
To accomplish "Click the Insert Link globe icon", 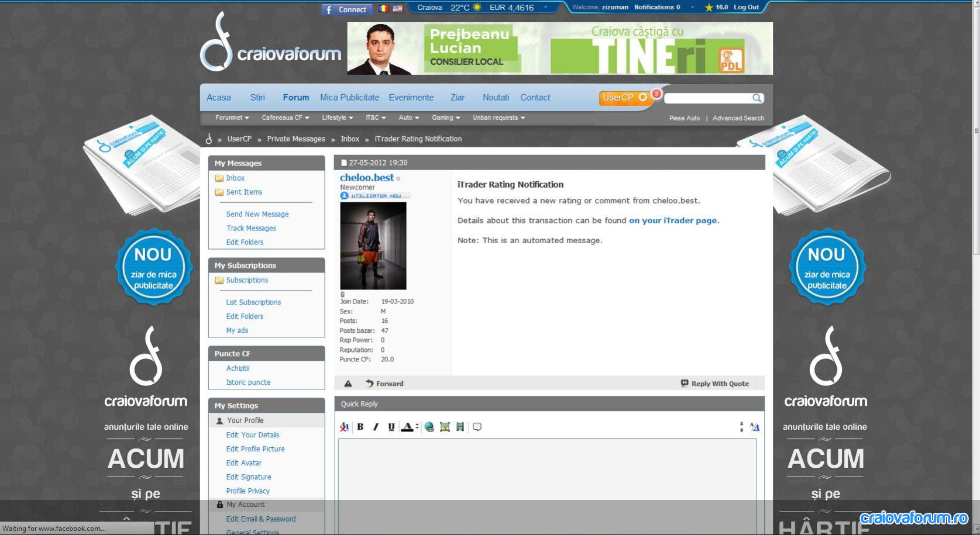I will tap(429, 427).
